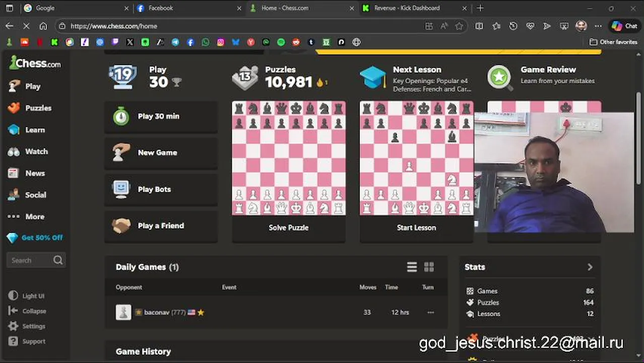
Task: Open Chess.com Settings in sidebar
Action: coord(27,326)
